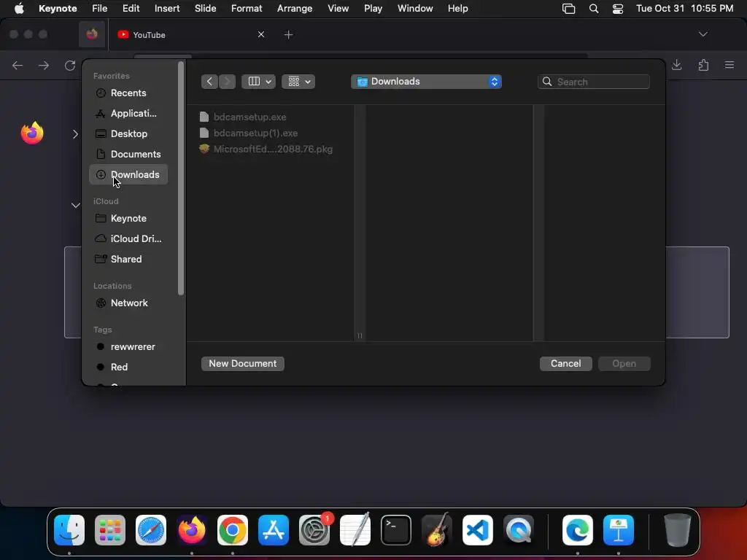The width and height of the screenshot is (747, 560).
Task: Select Applications in sidebar
Action: [128, 113]
